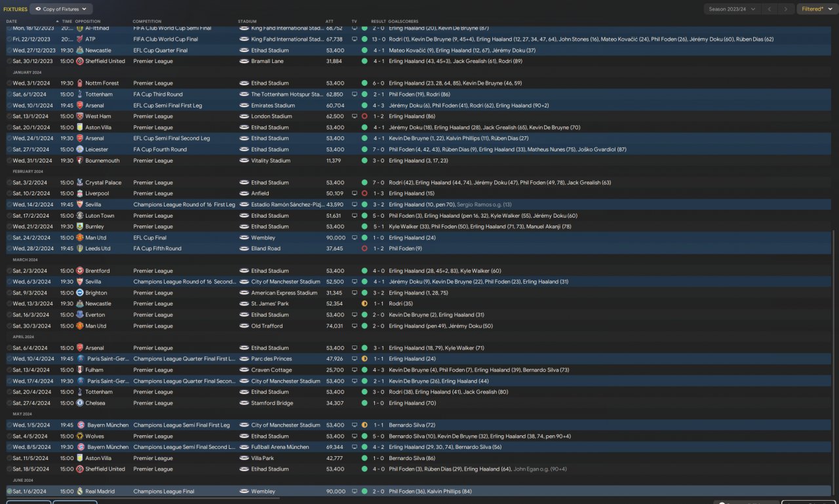Select the row circle for the Everton fixture
The image size is (839, 504).
(9, 315)
